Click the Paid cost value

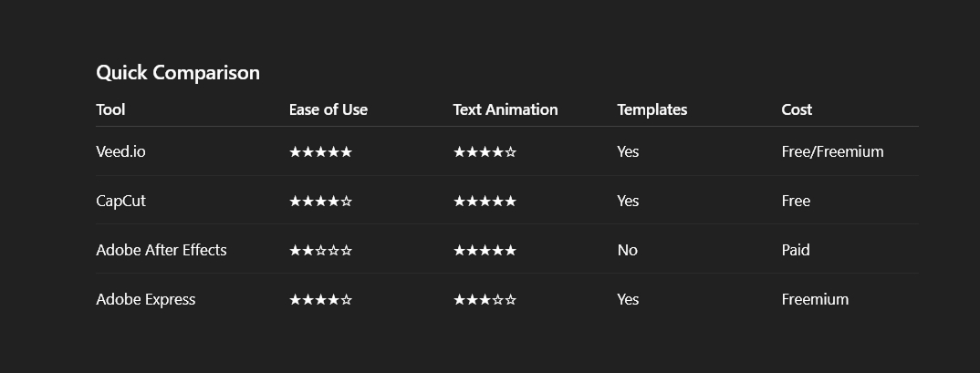[x=796, y=250]
